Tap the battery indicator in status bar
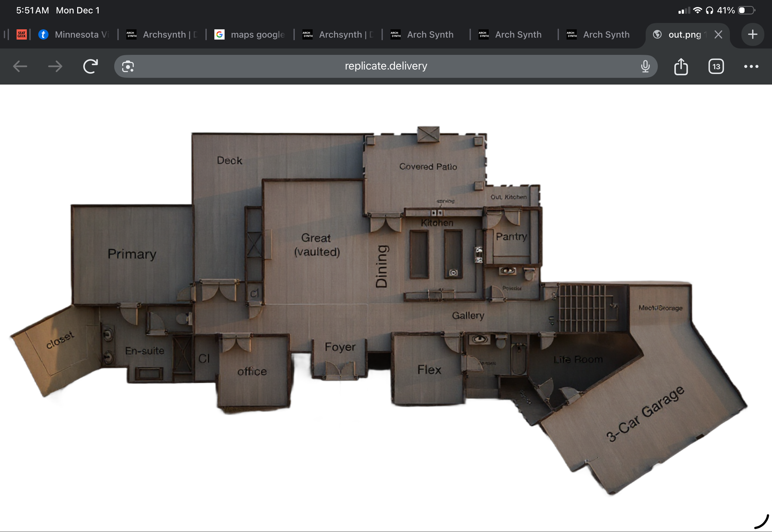 click(746, 10)
